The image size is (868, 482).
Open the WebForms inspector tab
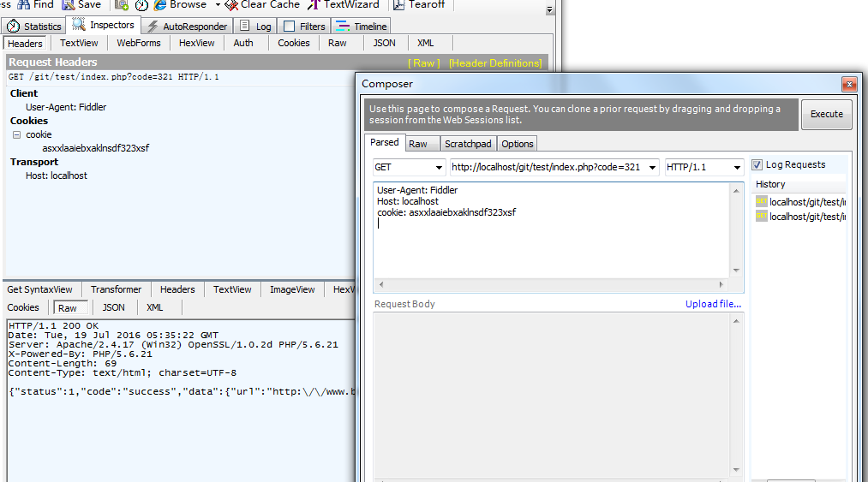139,43
